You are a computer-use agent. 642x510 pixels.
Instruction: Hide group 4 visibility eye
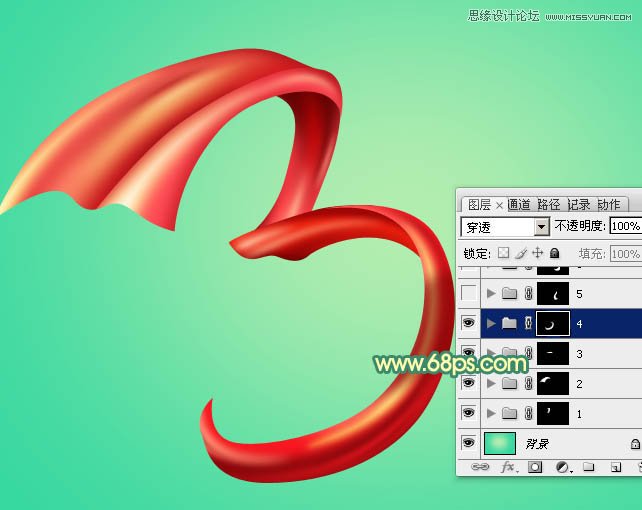coord(468,323)
